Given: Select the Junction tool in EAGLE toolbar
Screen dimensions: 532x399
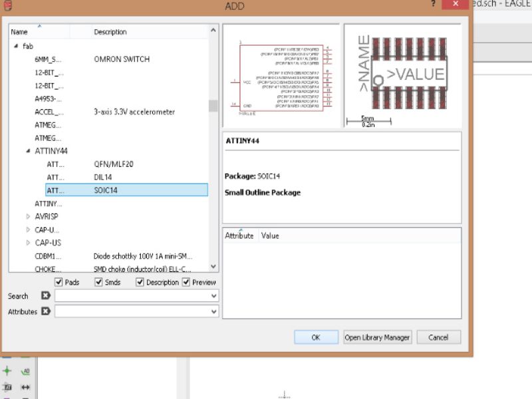Looking at the screenshot, I should click(7, 371).
